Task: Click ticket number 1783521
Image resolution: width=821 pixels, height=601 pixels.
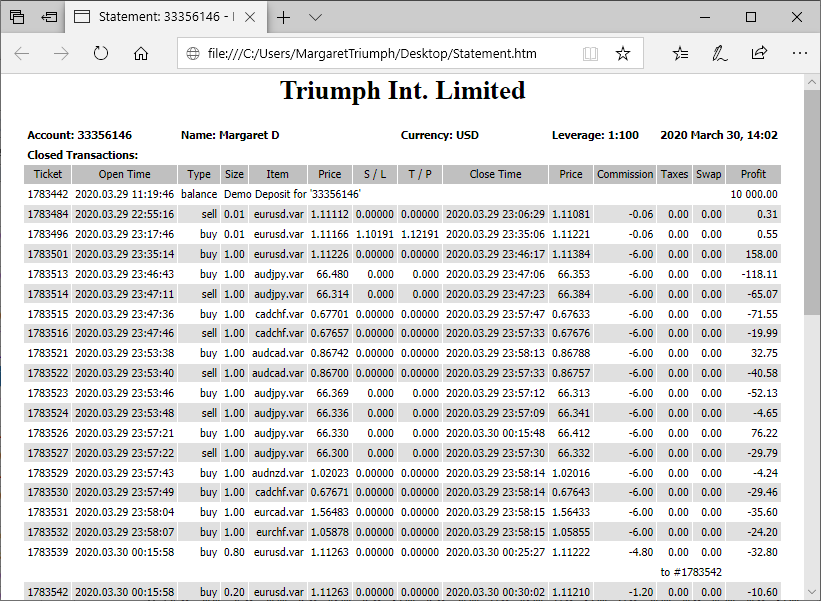Action: click(x=48, y=353)
